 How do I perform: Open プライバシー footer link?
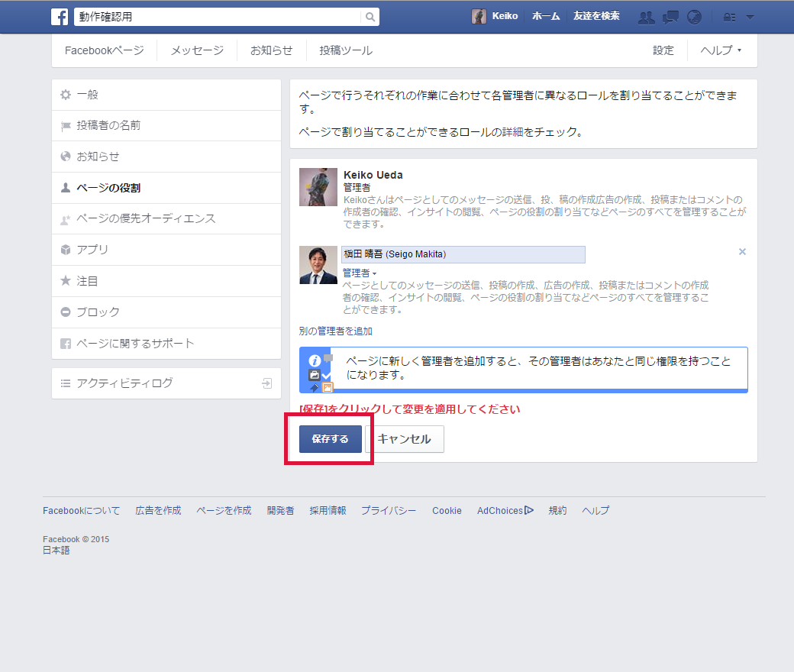pyautogui.click(x=389, y=510)
